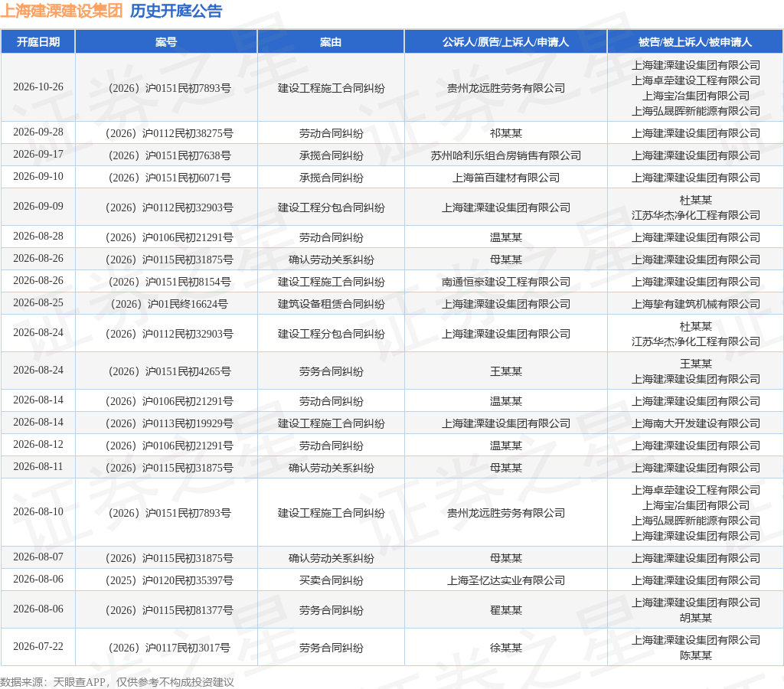784x689 pixels.
Task: Click the 开庭日期 column header
Action: [x=38, y=42]
